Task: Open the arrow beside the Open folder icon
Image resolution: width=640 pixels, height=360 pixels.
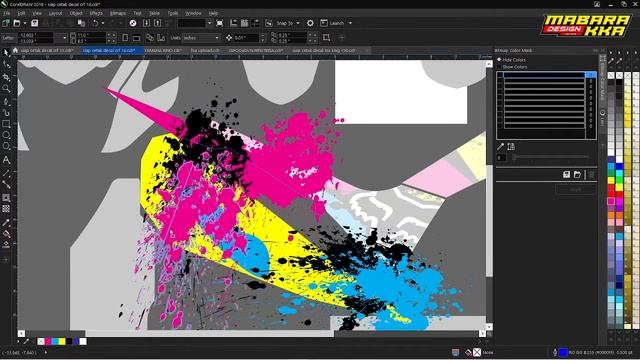Action: (24, 23)
